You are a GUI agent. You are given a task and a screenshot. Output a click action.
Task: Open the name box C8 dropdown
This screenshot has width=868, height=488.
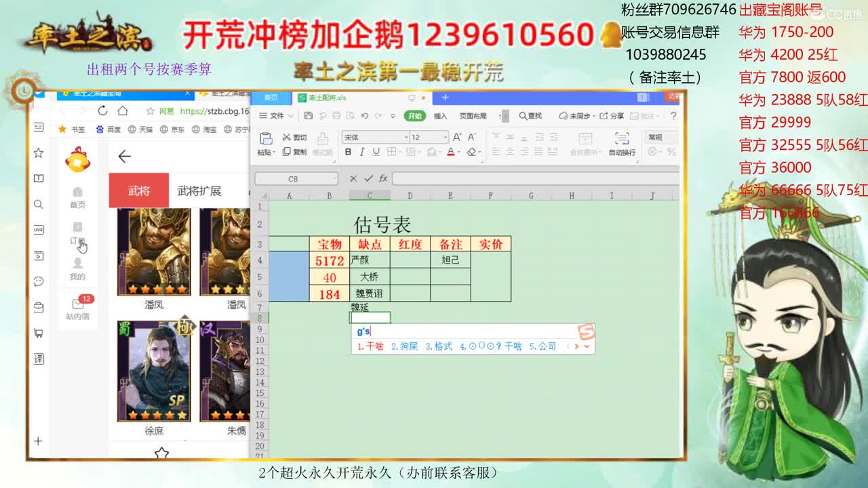click(x=334, y=179)
